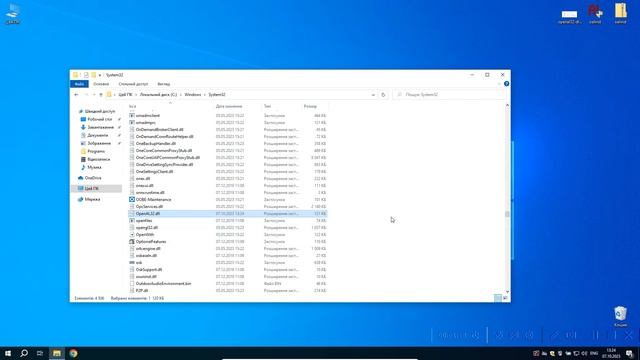Click the osk on-screen keyboard icon
Screen dimensions: 640x360
tap(132, 262)
